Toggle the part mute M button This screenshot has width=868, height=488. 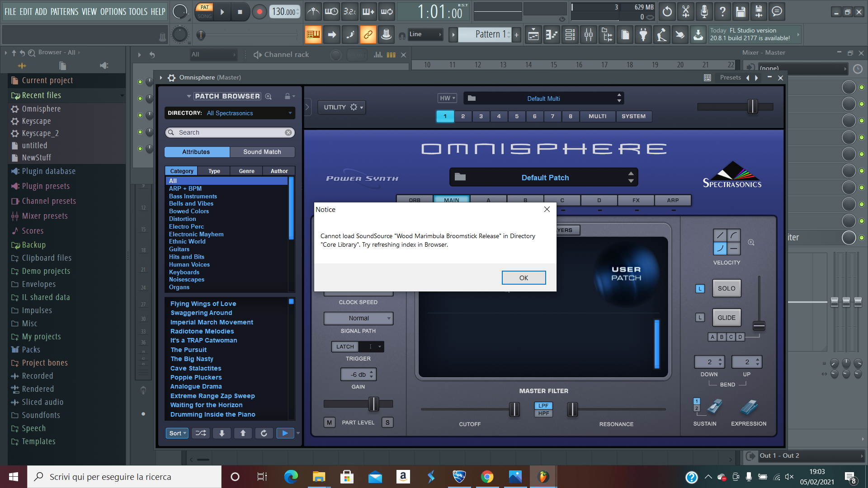pos(329,422)
